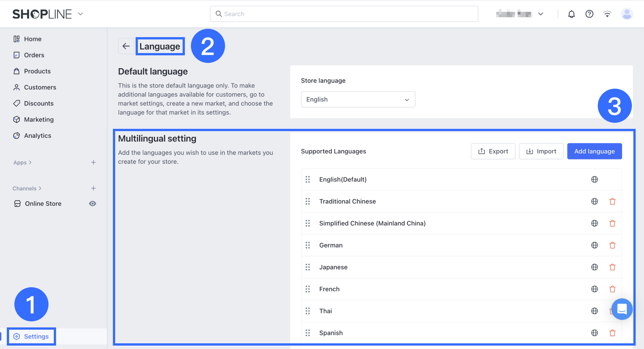644x349 pixels.
Task: Click the Import button
Action: [x=541, y=151]
